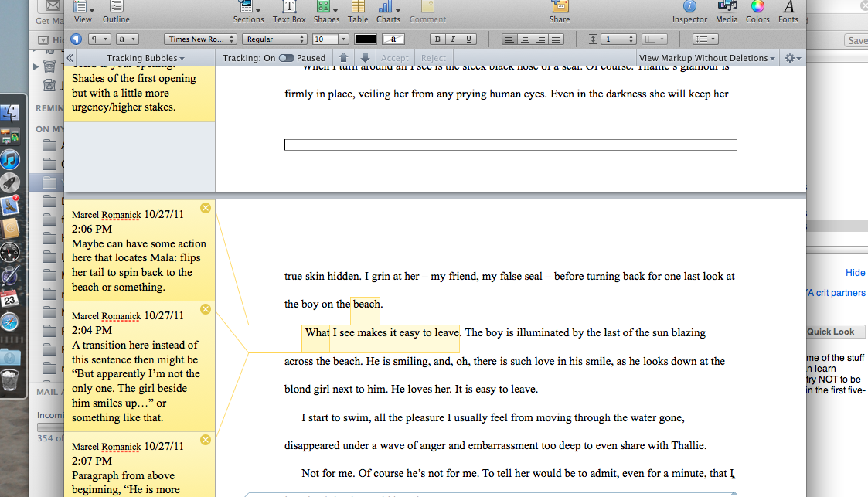Image resolution: width=868 pixels, height=497 pixels.
Task: Click the Reject change button
Action: click(433, 57)
